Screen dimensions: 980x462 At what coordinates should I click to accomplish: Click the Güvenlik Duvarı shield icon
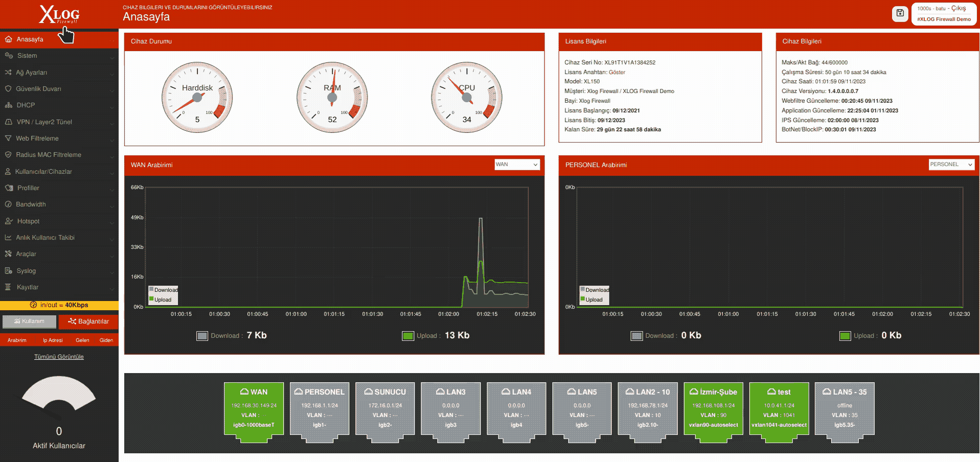click(8, 88)
